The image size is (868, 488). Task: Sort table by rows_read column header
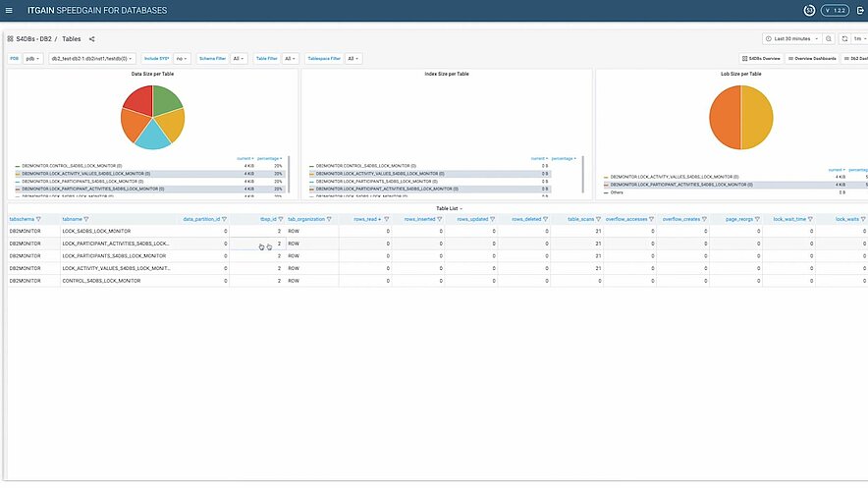pyautogui.click(x=365, y=219)
